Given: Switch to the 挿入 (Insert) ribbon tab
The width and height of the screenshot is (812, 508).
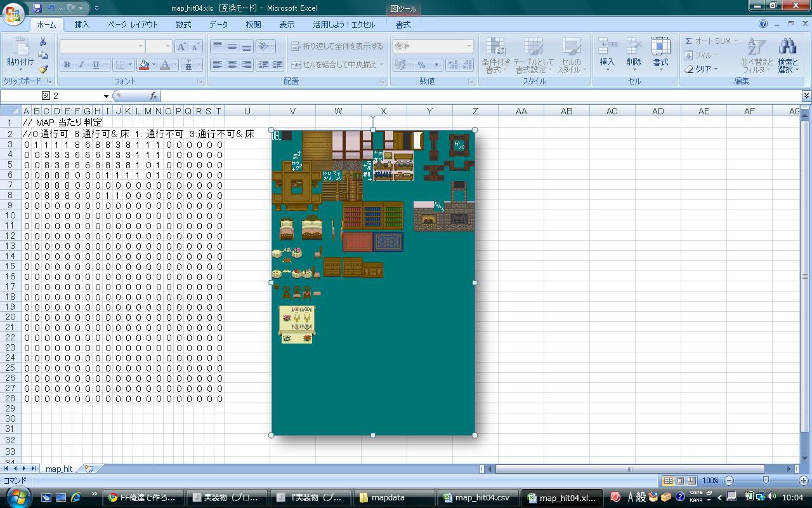Looking at the screenshot, I should 82,25.
